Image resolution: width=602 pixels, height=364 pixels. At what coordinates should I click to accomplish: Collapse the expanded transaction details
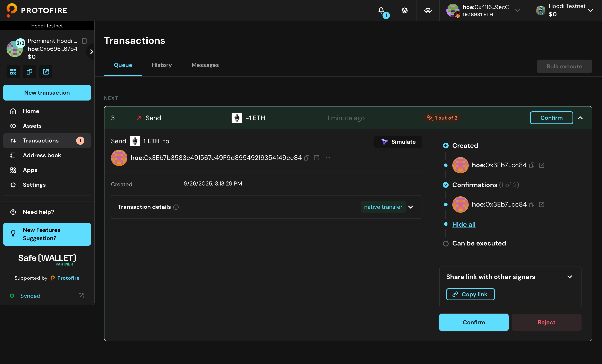pos(581,118)
